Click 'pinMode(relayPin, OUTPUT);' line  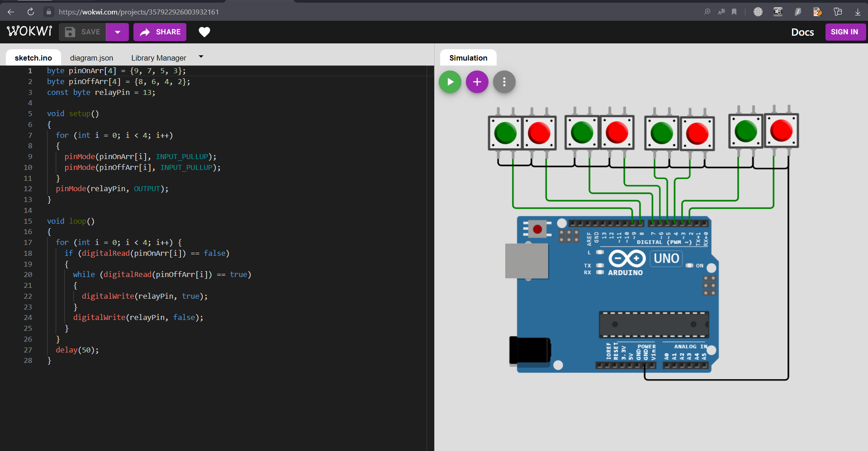[x=112, y=188]
